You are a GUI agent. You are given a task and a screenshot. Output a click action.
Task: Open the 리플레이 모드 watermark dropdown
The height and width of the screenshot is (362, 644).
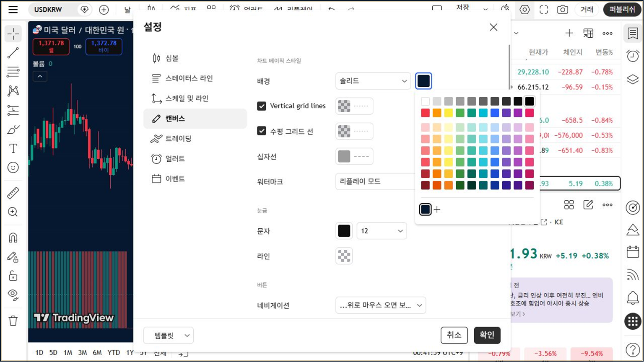[x=375, y=181]
